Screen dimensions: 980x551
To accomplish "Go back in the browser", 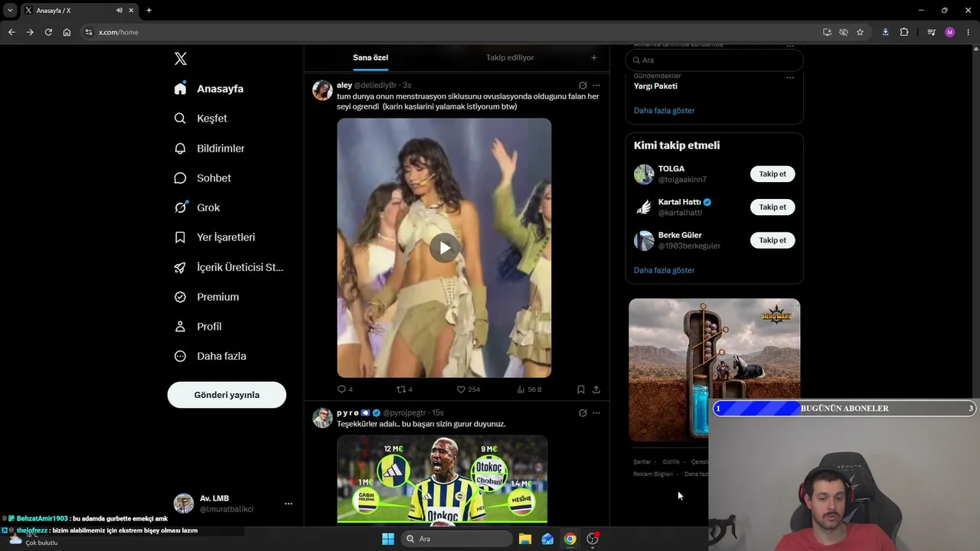I will point(11,32).
